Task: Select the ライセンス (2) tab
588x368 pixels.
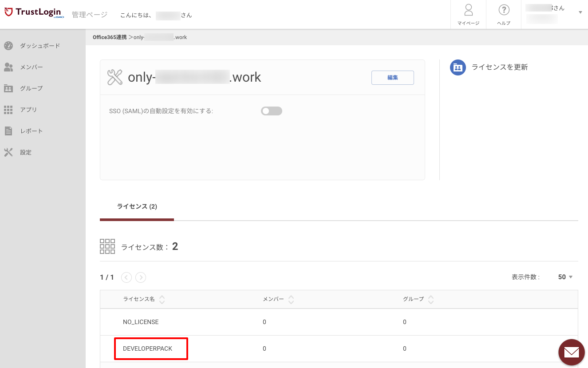Action: (137, 207)
